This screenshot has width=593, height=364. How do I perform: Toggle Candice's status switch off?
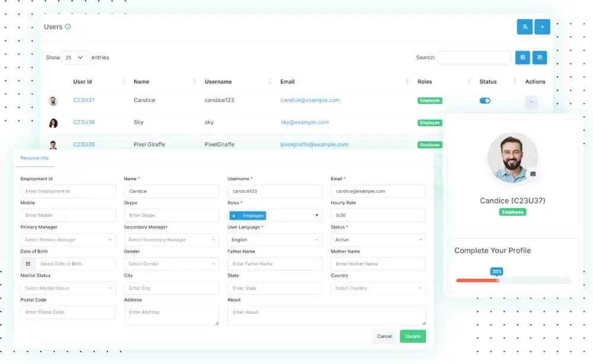pyautogui.click(x=485, y=100)
